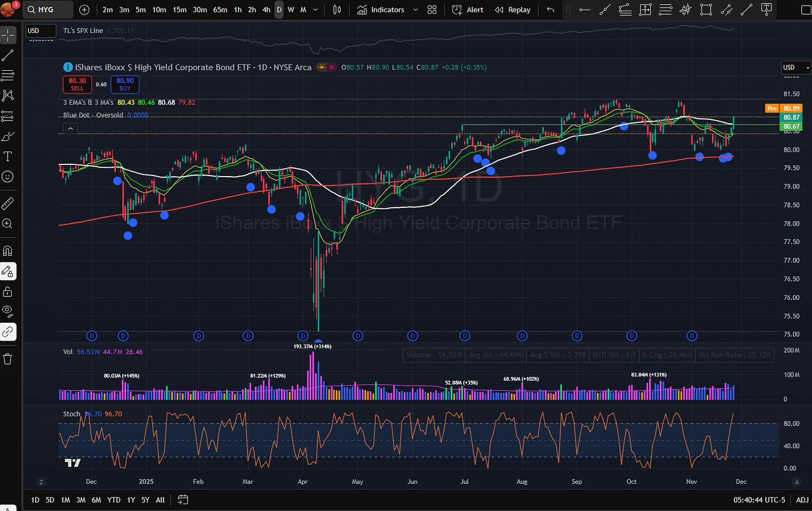Set range to 3M

(81, 500)
